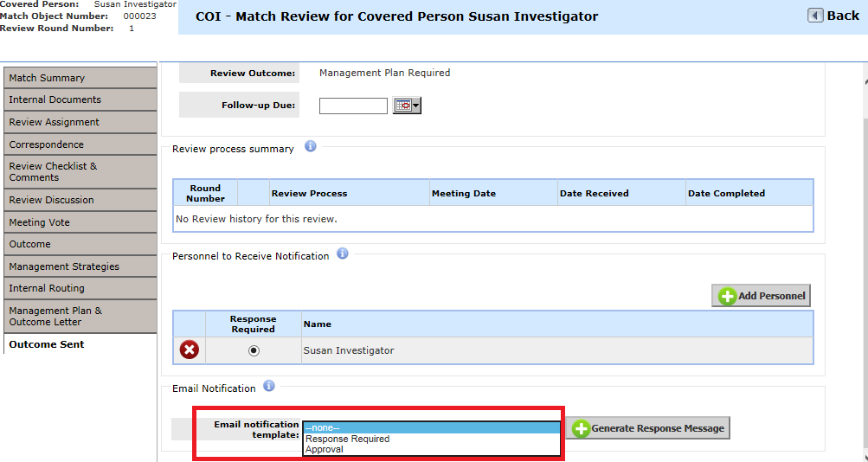This screenshot has width=868, height=462.
Task: Choose Approval email template option
Action: tap(432, 449)
